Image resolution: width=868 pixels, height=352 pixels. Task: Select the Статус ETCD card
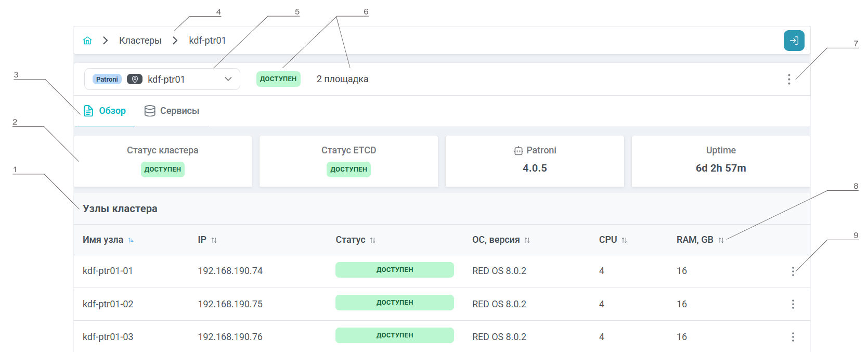[348, 161]
